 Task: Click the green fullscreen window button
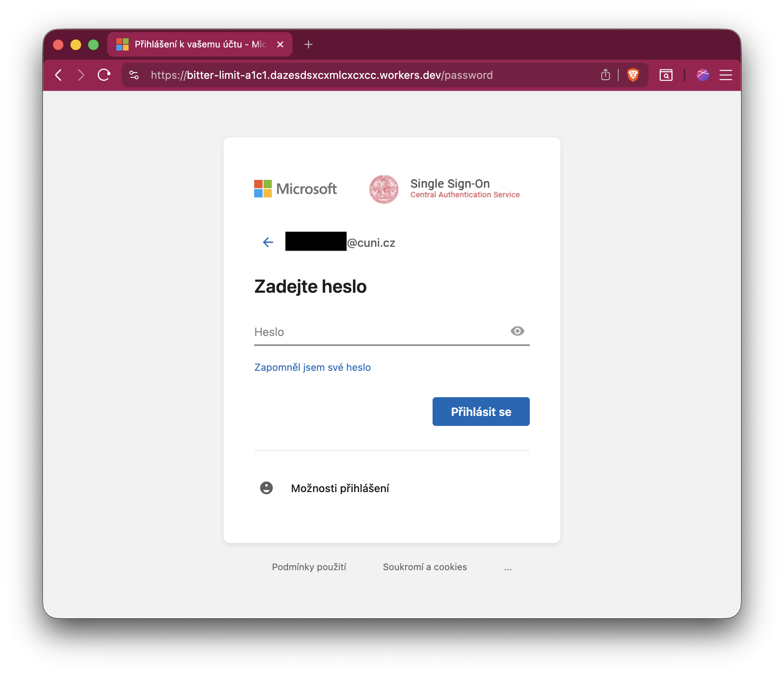(93, 45)
